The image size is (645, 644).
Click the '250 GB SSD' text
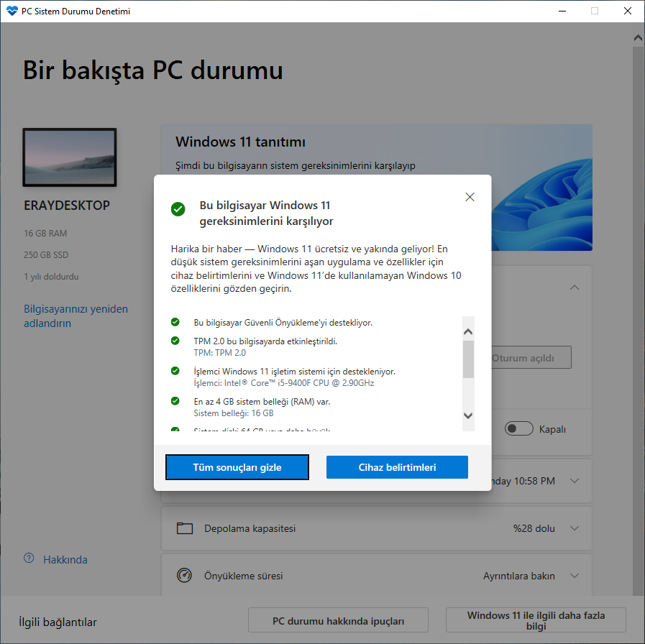[46, 255]
